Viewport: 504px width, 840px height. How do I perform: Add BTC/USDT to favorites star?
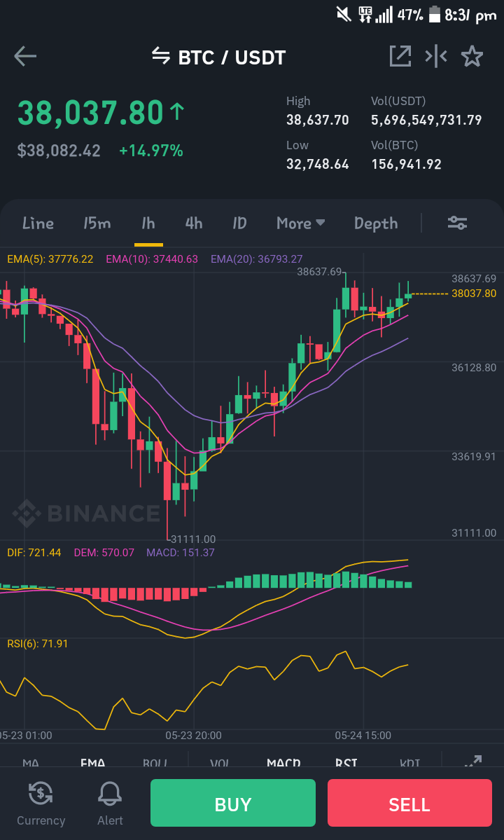(x=472, y=56)
